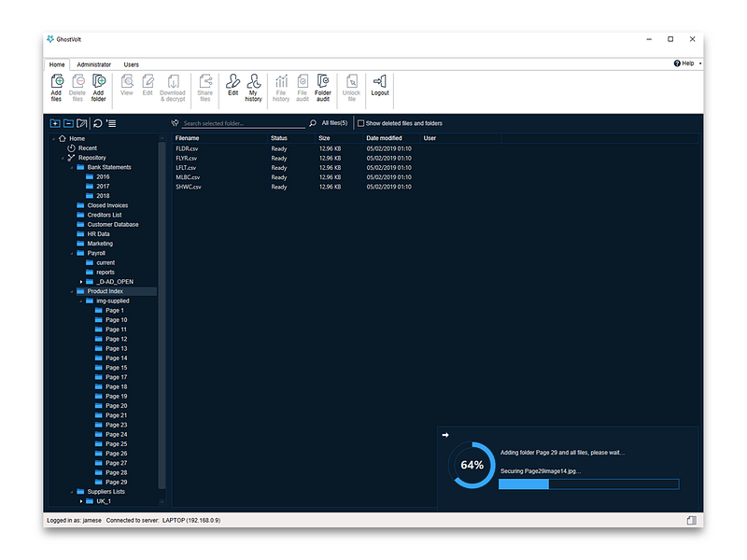Collapse the Repository tree node

pyautogui.click(x=63, y=158)
